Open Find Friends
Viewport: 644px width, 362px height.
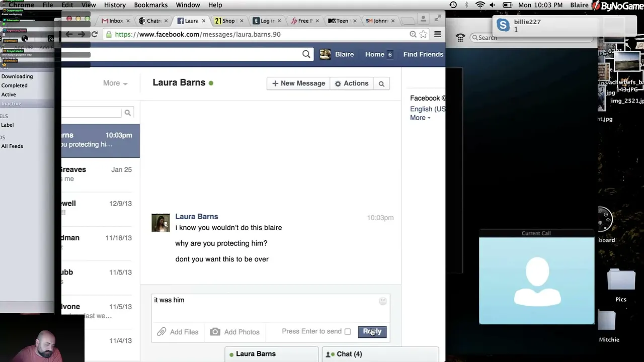pyautogui.click(x=423, y=54)
